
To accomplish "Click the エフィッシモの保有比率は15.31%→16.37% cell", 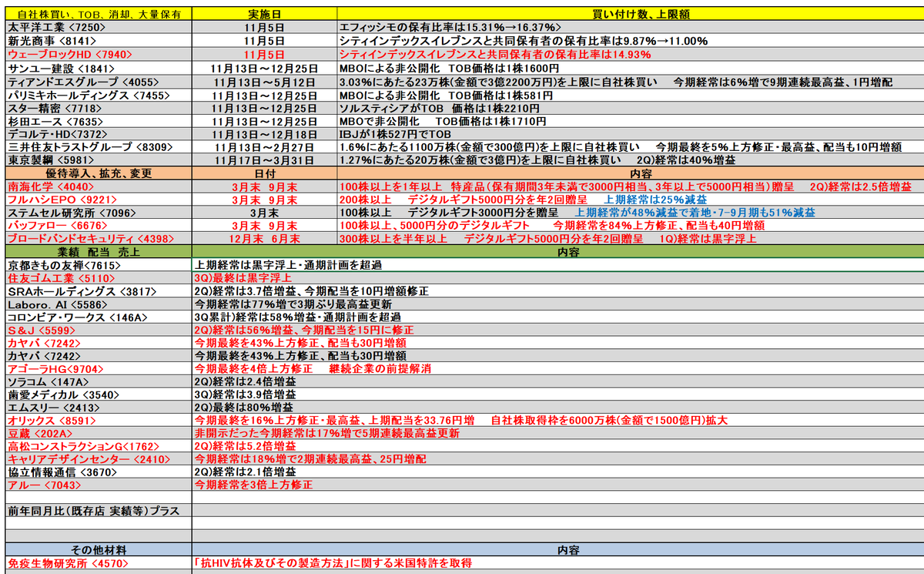I will tap(630, 27).
